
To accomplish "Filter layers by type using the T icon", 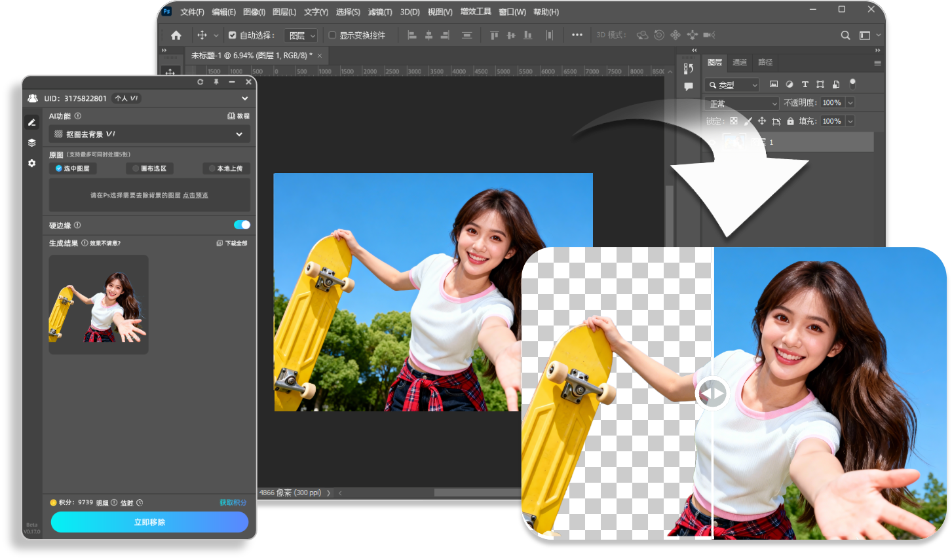I will pyautogui.click(x=805, y=84).
